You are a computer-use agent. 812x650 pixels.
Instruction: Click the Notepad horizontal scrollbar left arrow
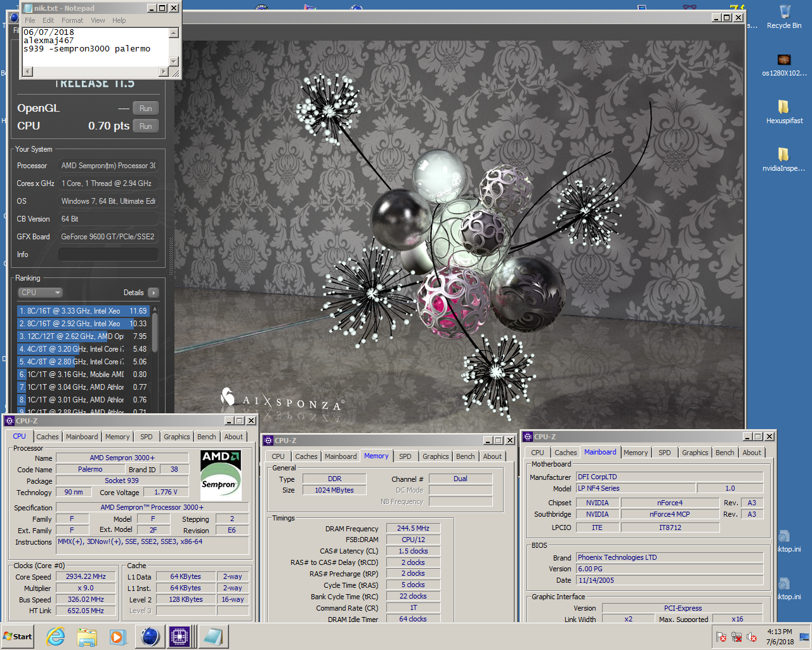(27, 72)
